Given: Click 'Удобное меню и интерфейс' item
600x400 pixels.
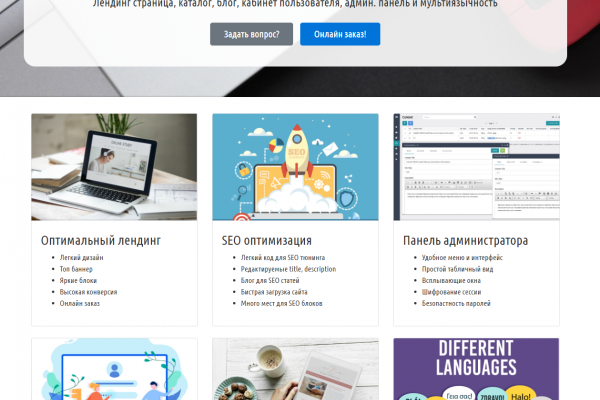Looking at the screenshot, I should tap(462, 258).
